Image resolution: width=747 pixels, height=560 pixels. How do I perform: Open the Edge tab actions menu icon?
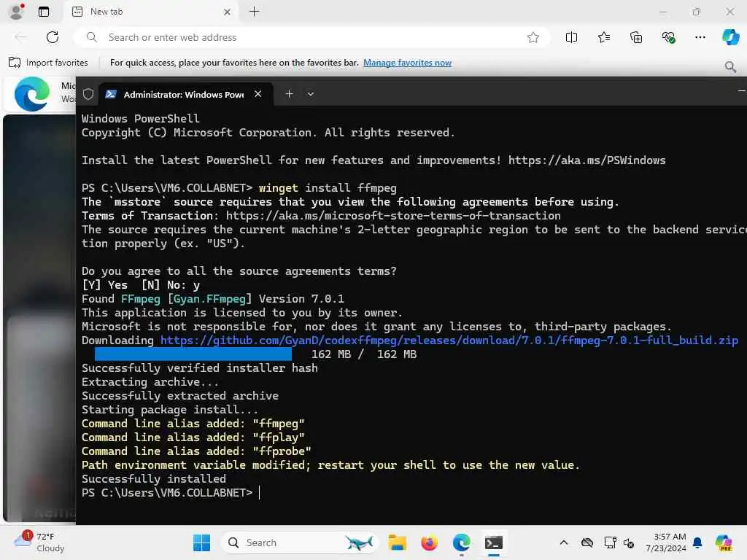[x=43, y=12]
